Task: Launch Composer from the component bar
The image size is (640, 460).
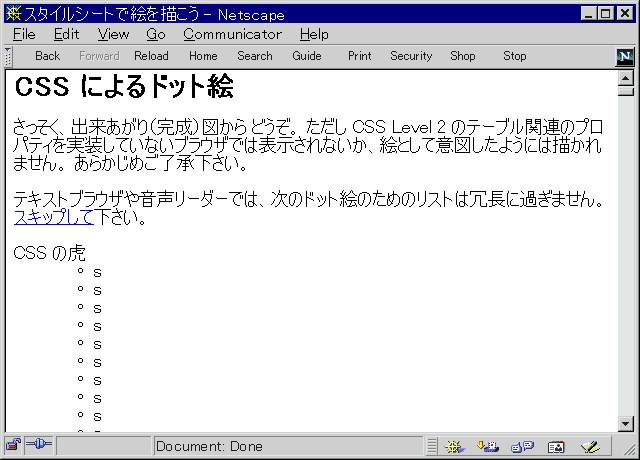Action: tap(590, 446)
